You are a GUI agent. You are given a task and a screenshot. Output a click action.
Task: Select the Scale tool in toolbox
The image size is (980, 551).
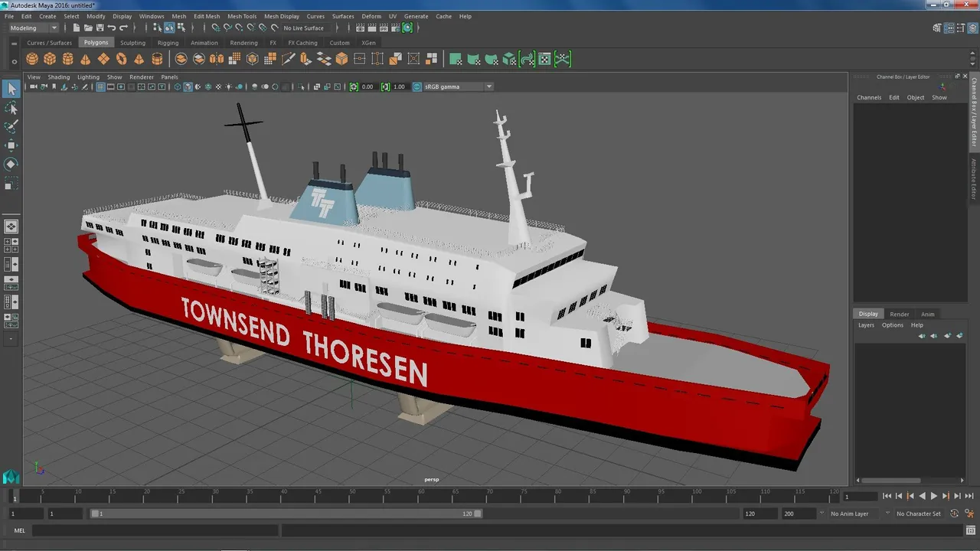point(11,184)
